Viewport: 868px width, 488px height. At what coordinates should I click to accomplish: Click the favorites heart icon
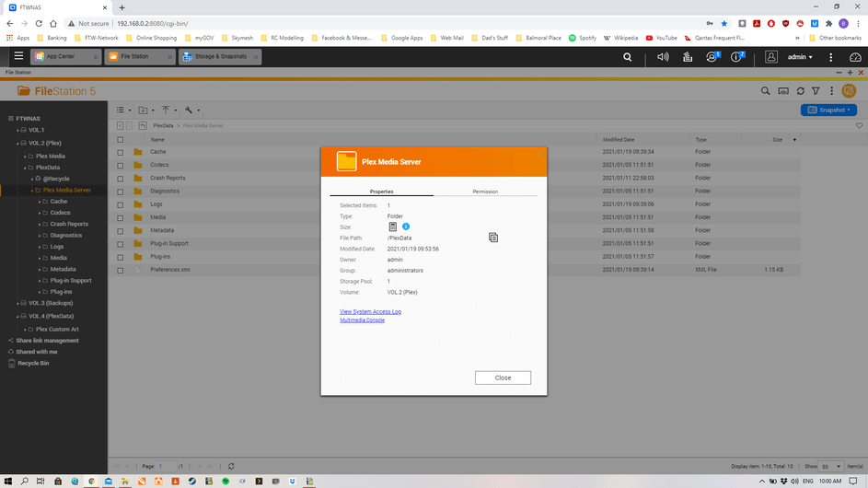859,126
